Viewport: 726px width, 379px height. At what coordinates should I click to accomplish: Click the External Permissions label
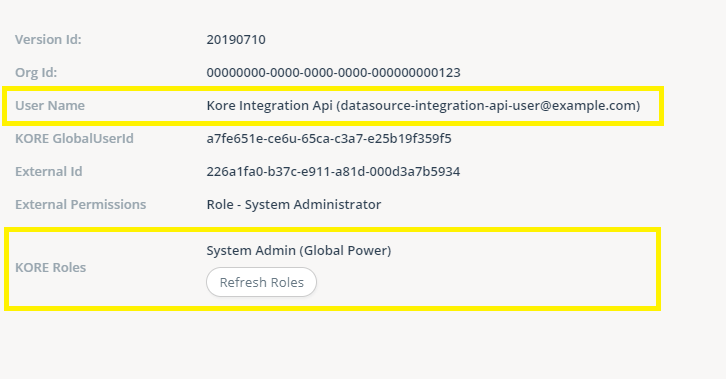point(81,204)
